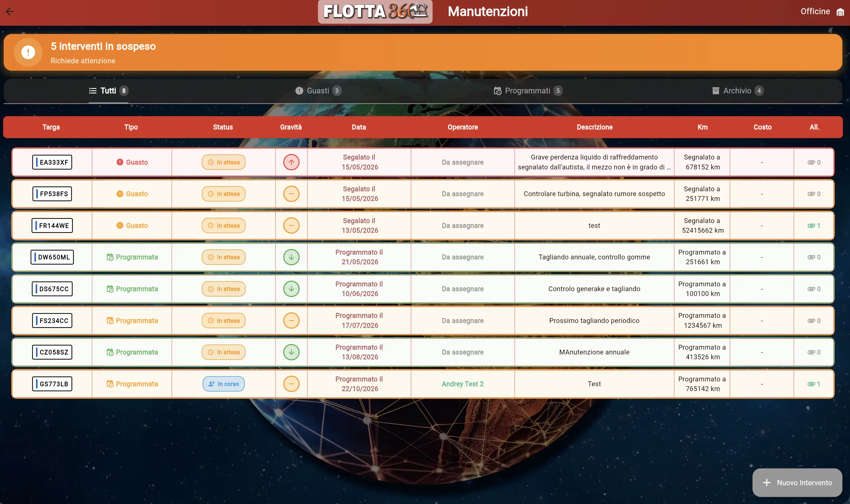Switch to the Tutti tab
This screenshot has width=850, height=504.
[108, 91]
